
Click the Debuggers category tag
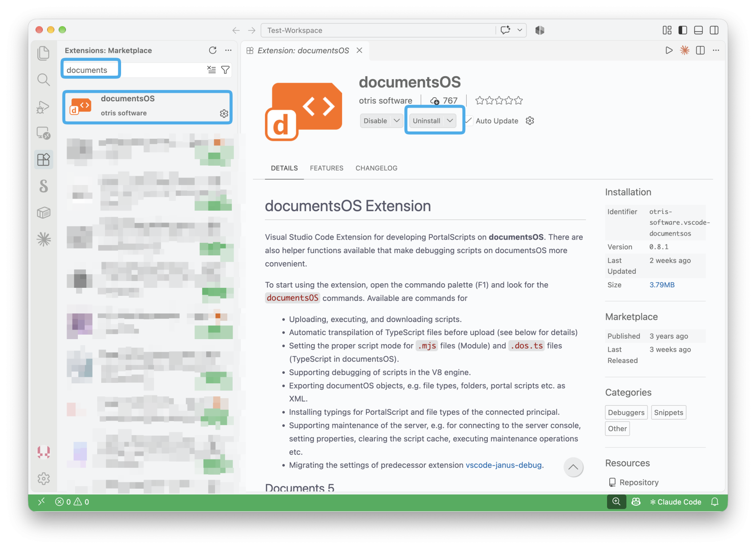coord(626,413)
